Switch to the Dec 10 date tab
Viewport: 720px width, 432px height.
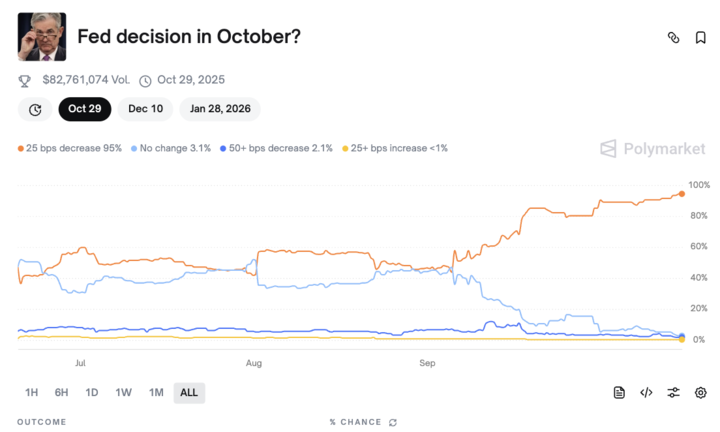tap(144, 110)
